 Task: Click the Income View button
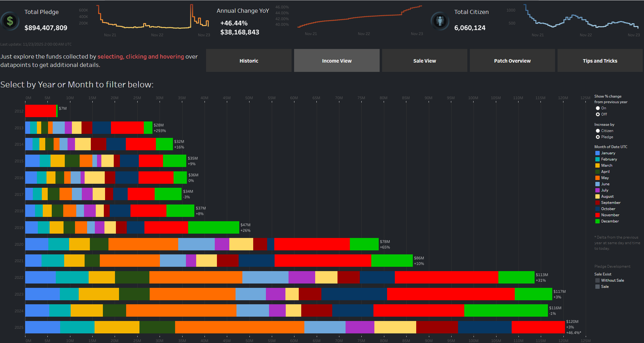pyautogui.click(x=337, y=61)
